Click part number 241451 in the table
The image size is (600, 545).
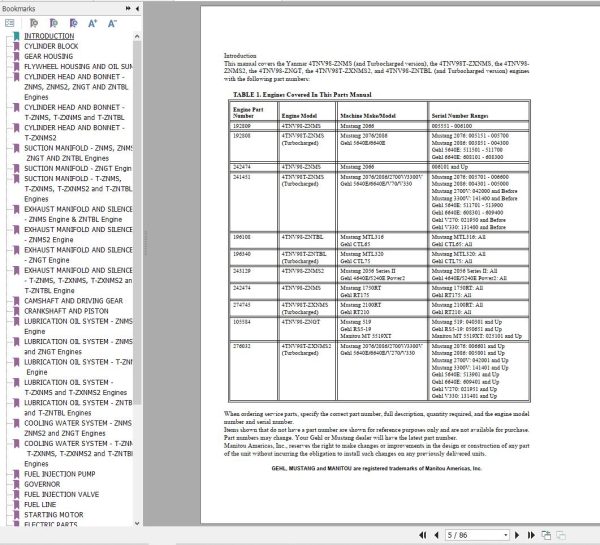coord(241,177)
